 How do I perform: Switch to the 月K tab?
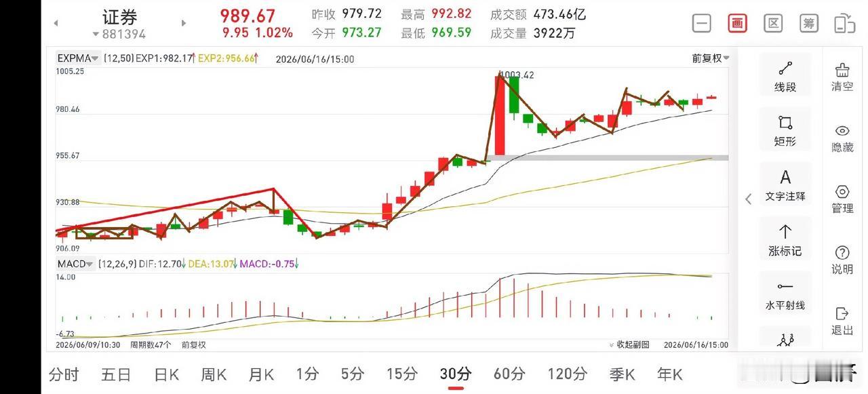pos(261,374)
